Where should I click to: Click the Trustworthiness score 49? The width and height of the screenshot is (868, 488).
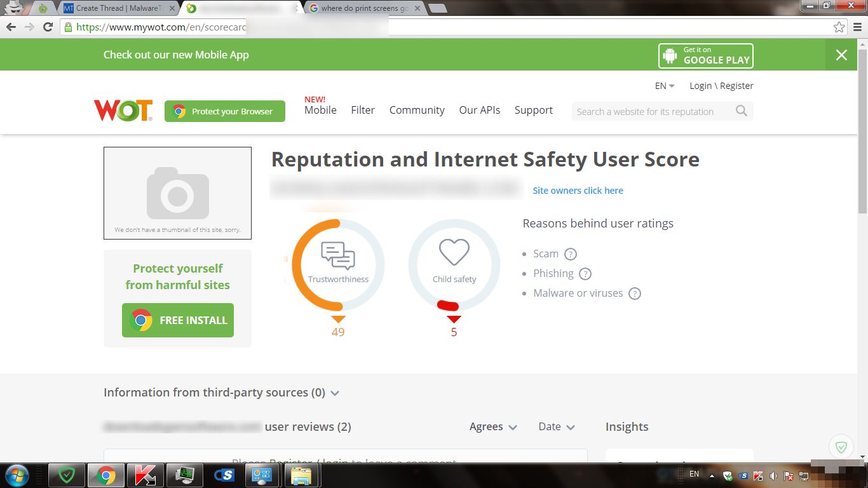pyautogui.click(x=338, y=332)
